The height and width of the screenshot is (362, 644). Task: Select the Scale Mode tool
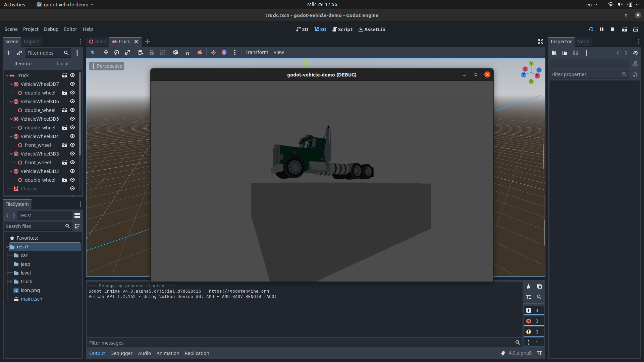(128, 52)
